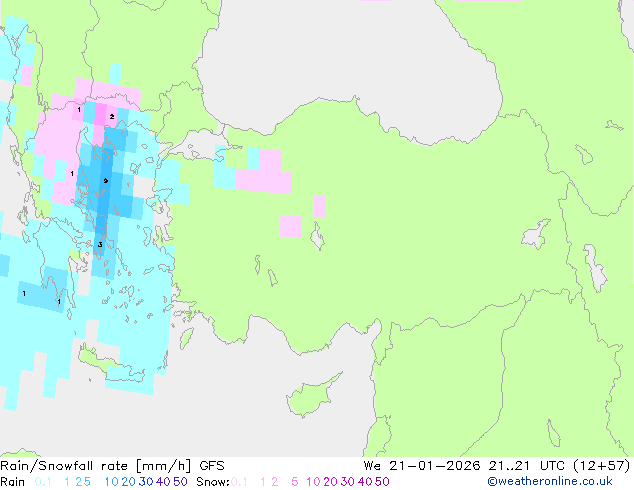Select the Rain legend value 40
The image size is (634, 490).
(163, 482)
